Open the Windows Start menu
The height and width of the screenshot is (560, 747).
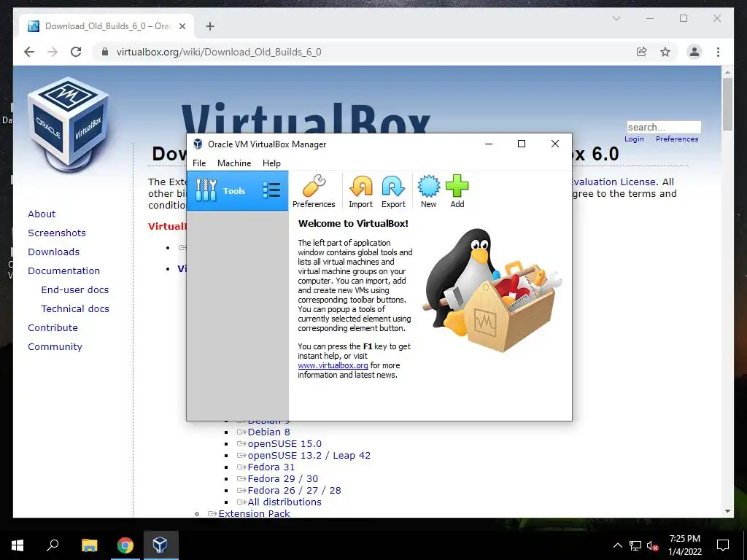click(x=18, y=545)
